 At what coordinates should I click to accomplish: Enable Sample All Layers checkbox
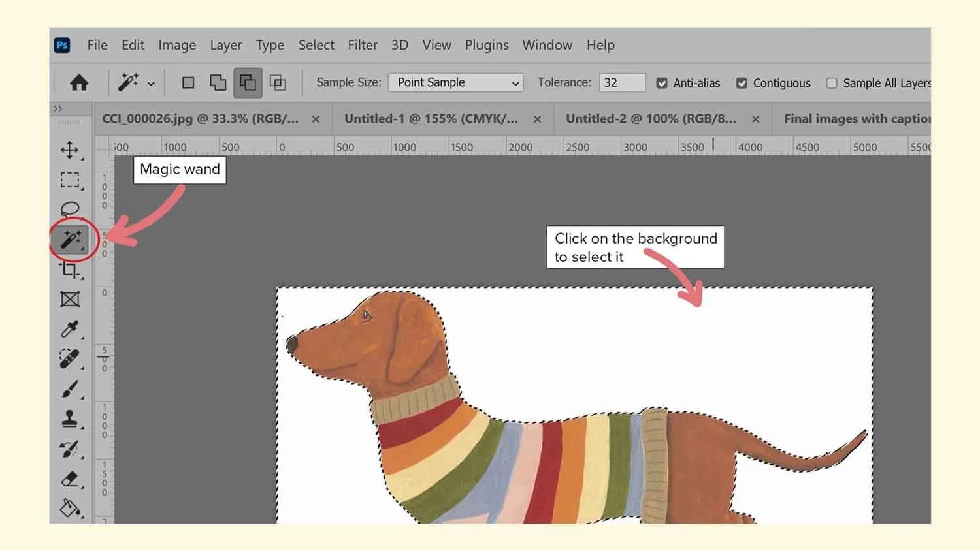coord(832,84)
